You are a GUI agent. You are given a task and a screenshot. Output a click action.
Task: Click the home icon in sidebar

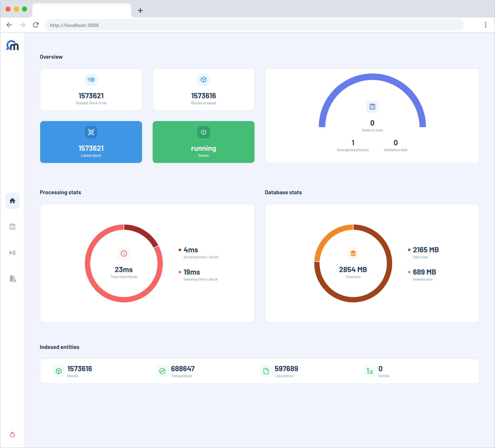tap(12, 201)
